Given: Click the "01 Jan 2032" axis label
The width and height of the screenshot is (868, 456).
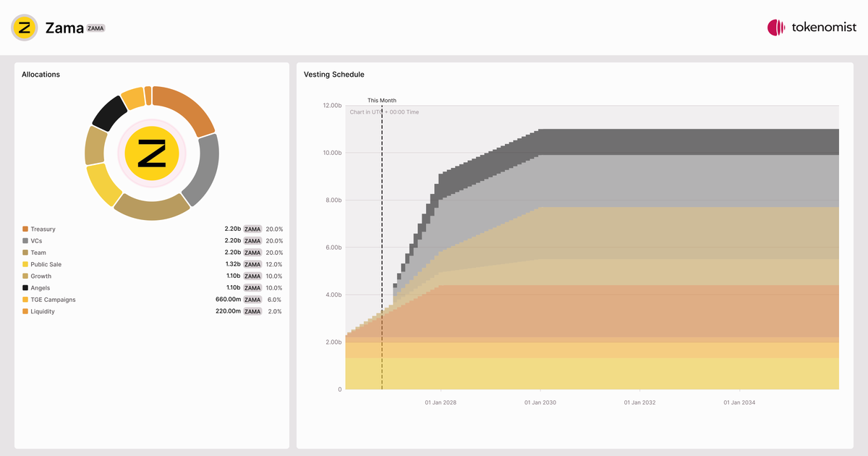Looking at the screenshot, I should pyautogui.click(x=640, y=402).
